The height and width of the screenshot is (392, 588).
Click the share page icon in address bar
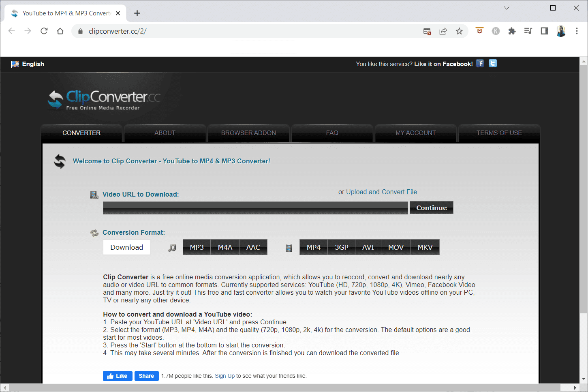coord(443,31)
